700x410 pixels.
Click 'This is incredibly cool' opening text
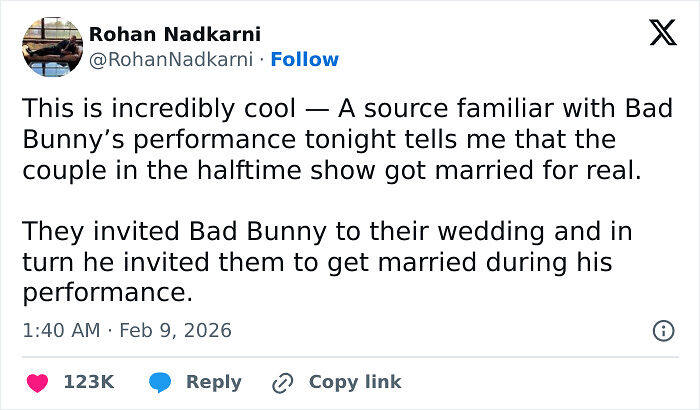[x=150, y=107]
